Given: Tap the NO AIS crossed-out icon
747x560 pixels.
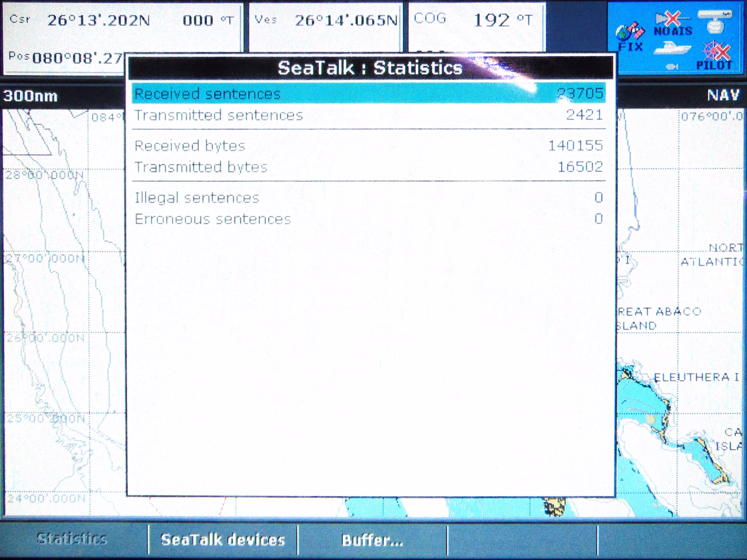Looking at the screenshot, I should [673, 24].
